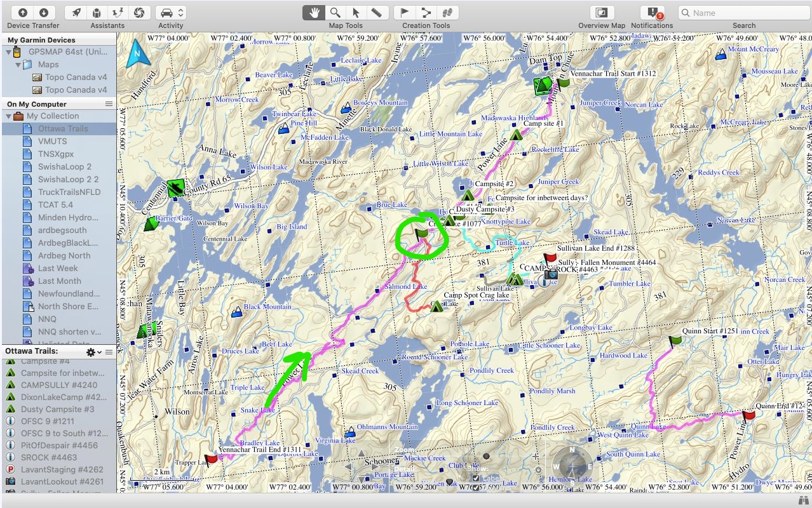This screenshot has height=508, width=812.
Task: Open the rocket Trip Planner assistant
Action: [76, 13]
